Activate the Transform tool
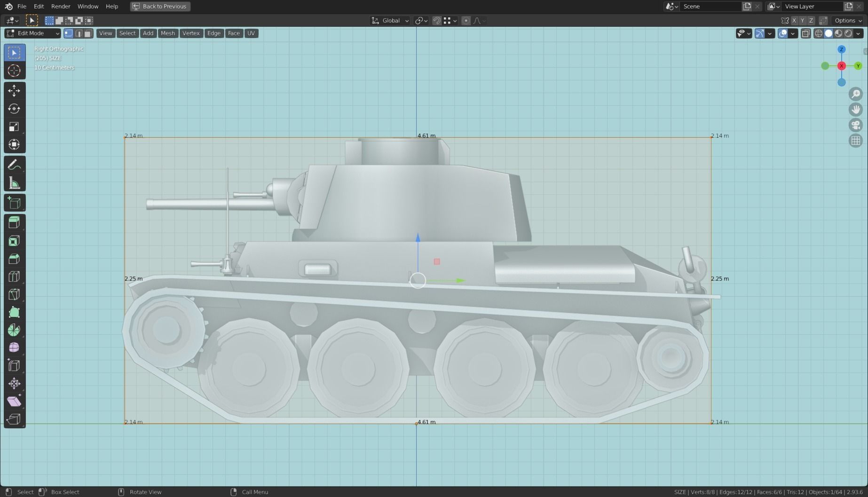The width and height of the screenshot is (868, 497). click(14, 144)
